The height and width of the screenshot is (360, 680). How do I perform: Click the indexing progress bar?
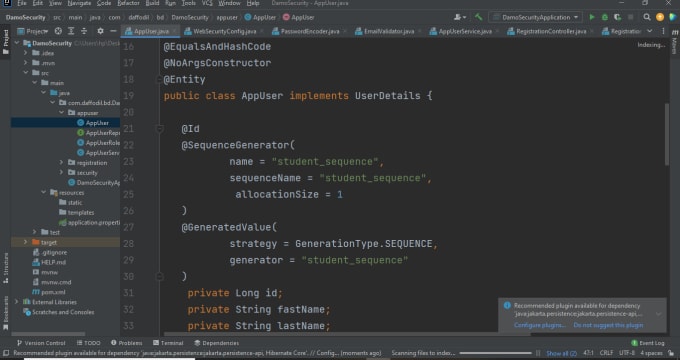click(x=495, y=353)
